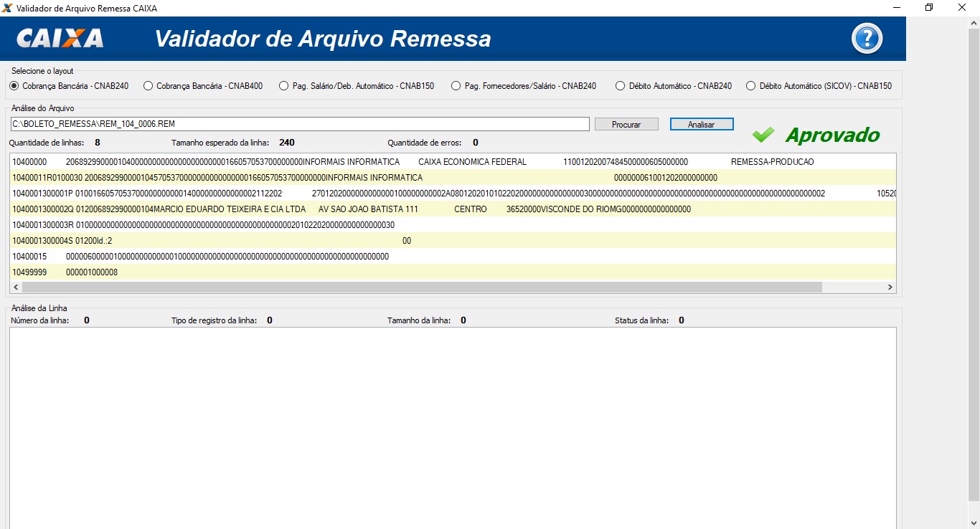Close the Validador window
This screenshot has height=529, width=980.
coord(962,8)
